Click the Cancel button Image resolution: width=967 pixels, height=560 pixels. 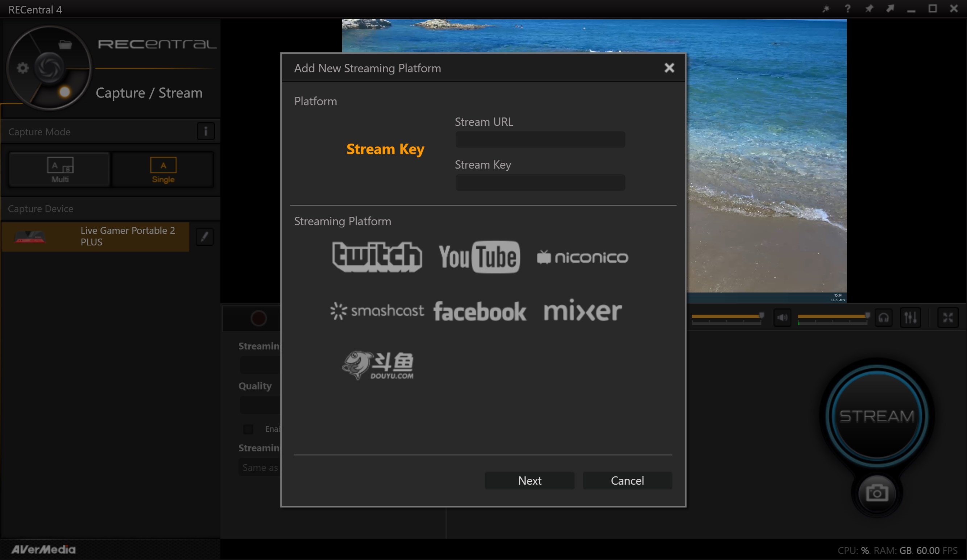[627, 481]
